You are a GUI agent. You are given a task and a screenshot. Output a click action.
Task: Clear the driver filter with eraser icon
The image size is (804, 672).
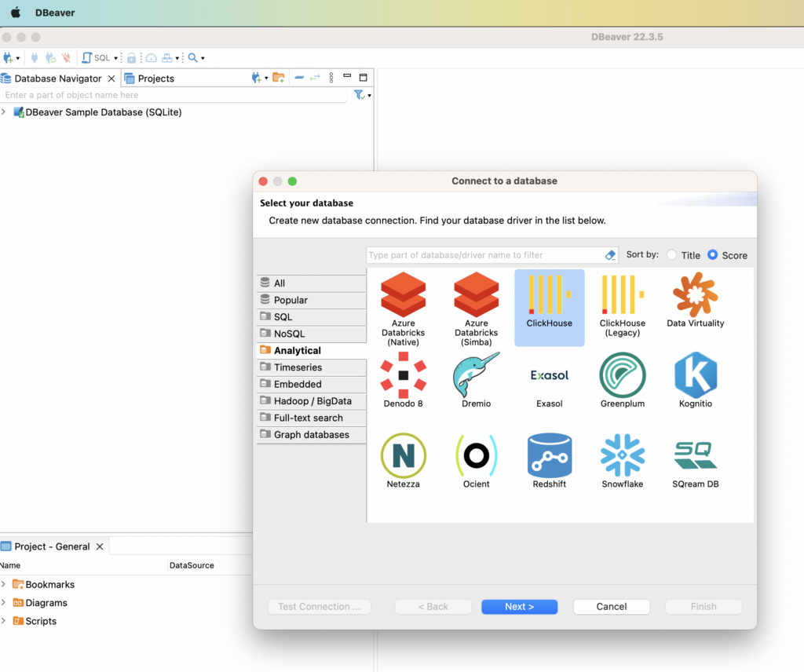[x=610, y=255]
